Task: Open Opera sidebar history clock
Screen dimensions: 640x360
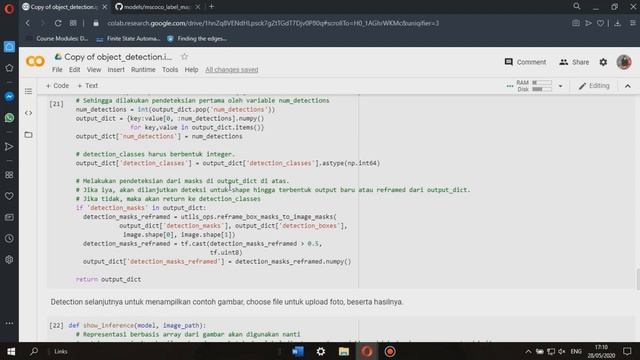Action: coord(9,238)
